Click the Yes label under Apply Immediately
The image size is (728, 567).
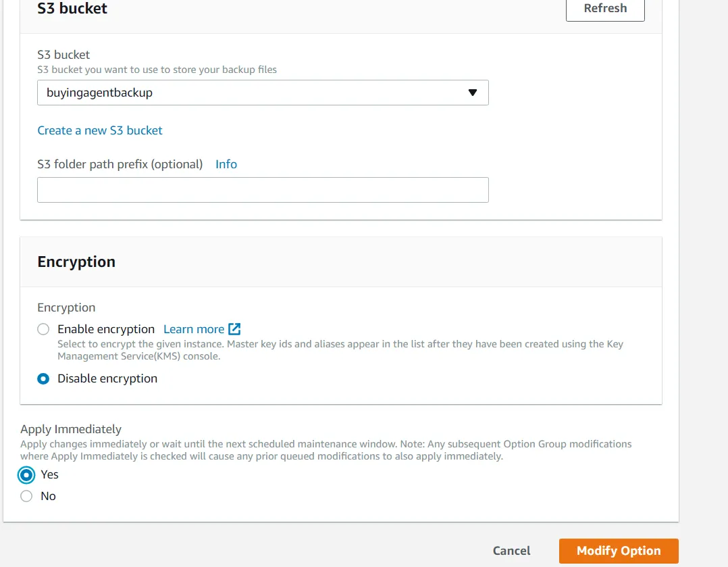(49, 474)
